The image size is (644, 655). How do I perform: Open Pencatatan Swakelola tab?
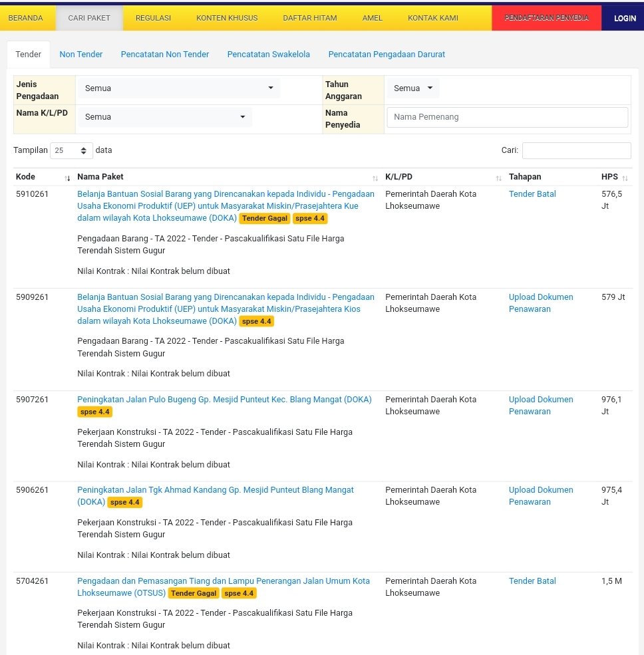(x=268, y=55)
